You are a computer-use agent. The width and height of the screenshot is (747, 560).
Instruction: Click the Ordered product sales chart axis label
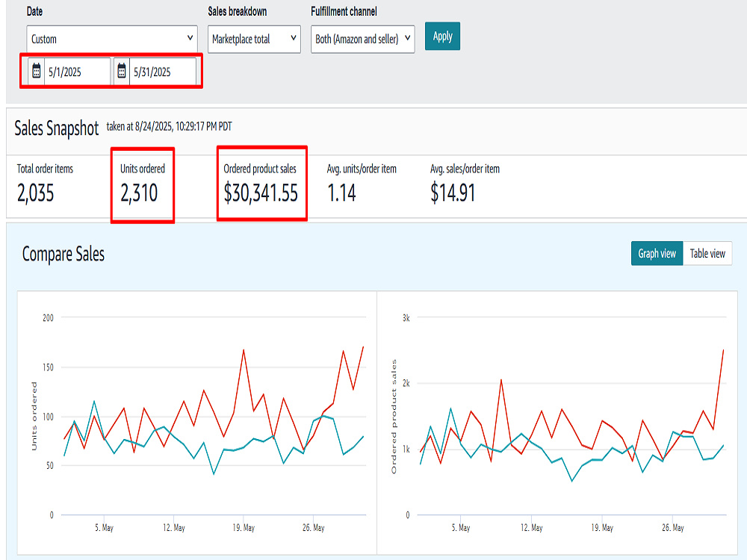tap(394, 417)
